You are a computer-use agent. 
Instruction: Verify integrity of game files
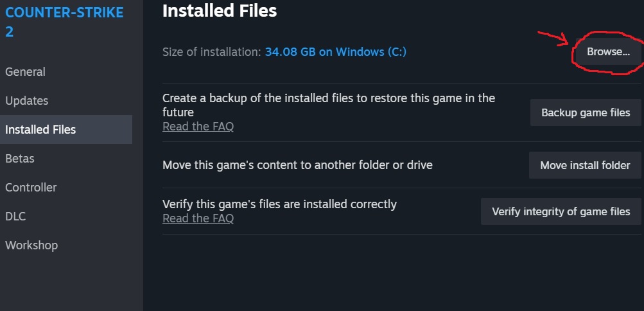tap(561, 211)
